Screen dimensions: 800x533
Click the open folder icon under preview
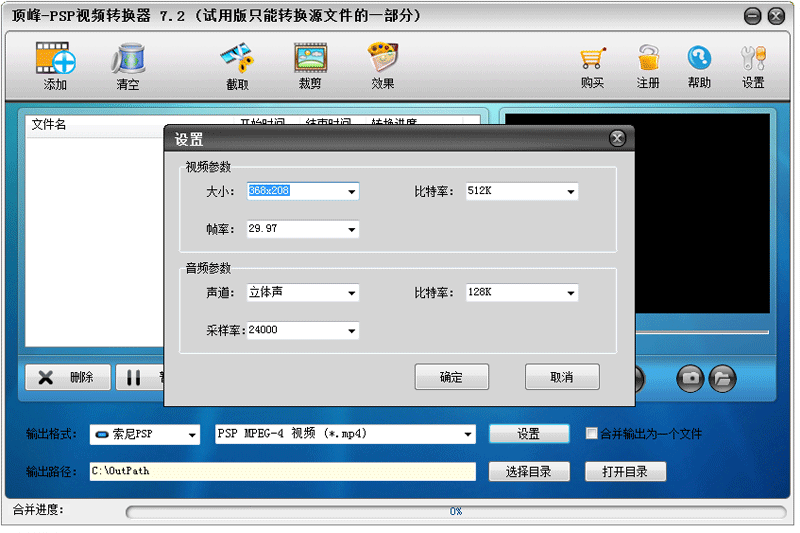[722, 378]
